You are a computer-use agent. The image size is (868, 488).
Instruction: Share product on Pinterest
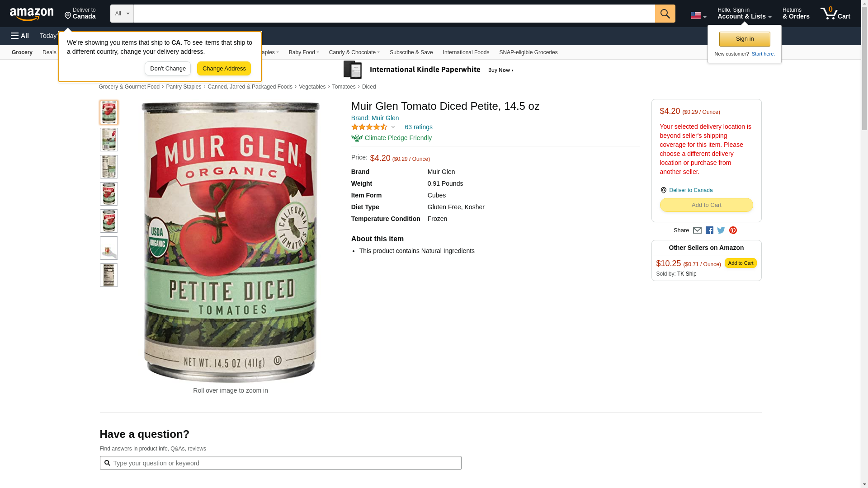(x=733, y=230)
